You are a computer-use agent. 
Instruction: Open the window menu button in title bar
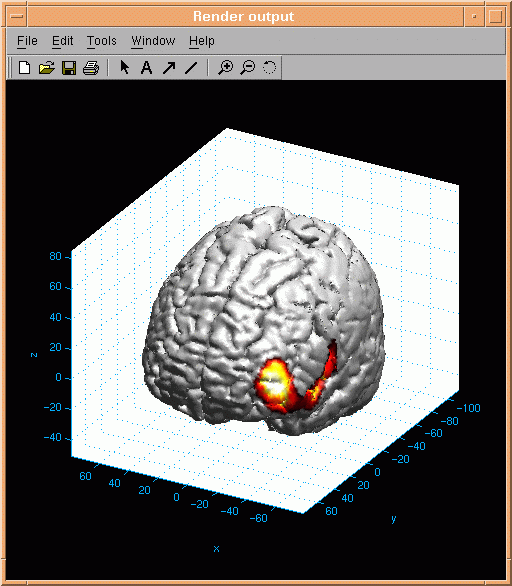(17, 16)
